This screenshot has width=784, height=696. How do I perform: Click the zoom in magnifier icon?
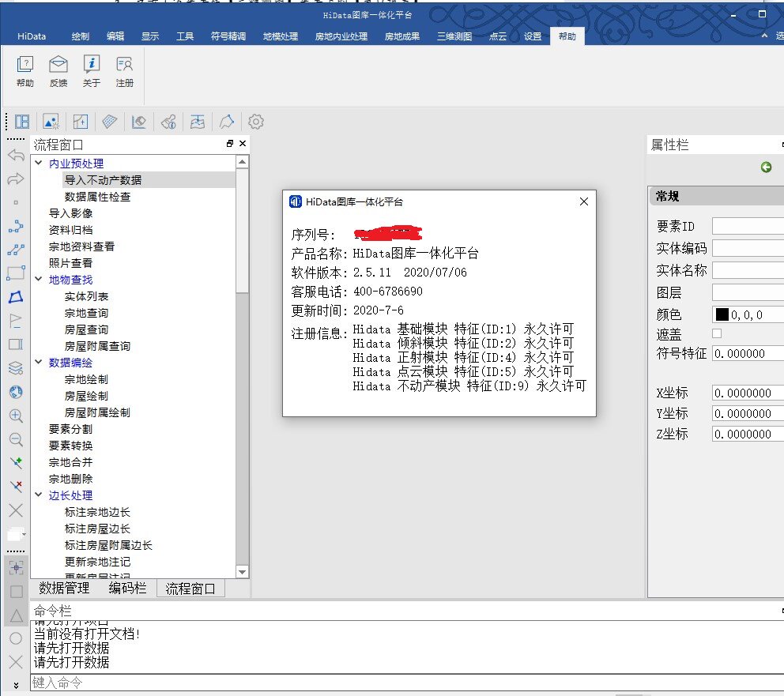[x=16, y=416]
